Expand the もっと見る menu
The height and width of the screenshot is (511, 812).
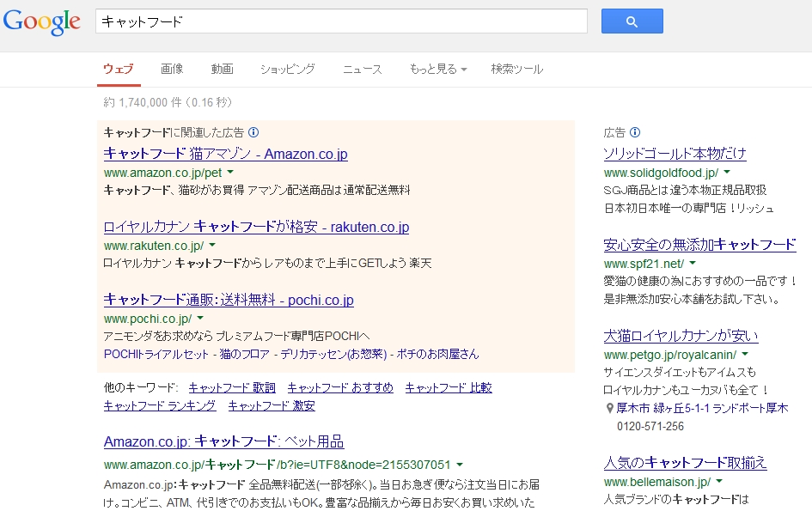[437, 70]
